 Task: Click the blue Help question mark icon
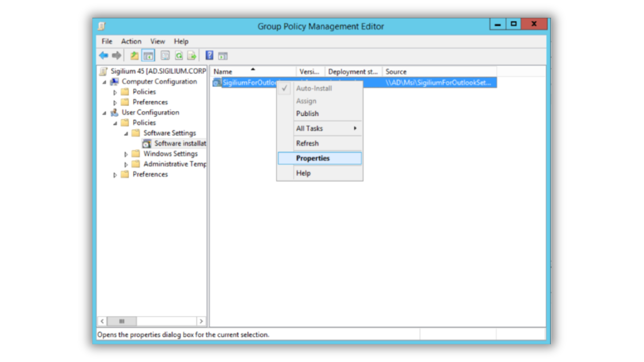(209, 56)
